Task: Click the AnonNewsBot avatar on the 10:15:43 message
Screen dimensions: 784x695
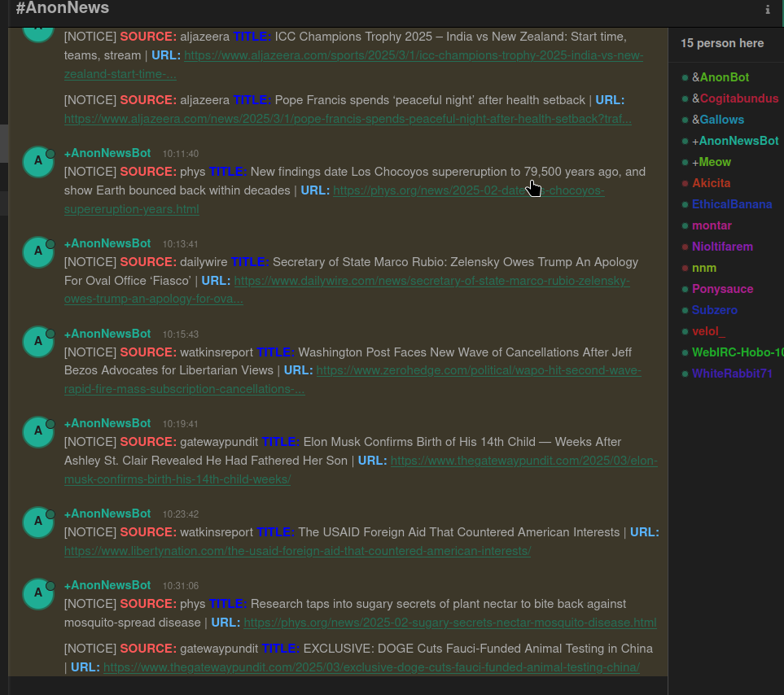Action: [38, 342]
